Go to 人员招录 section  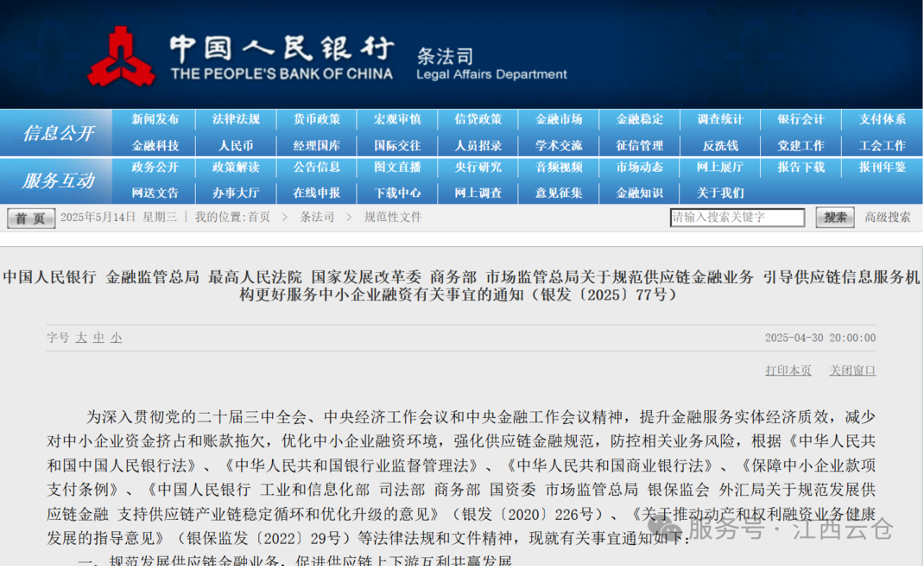(479, 145)
